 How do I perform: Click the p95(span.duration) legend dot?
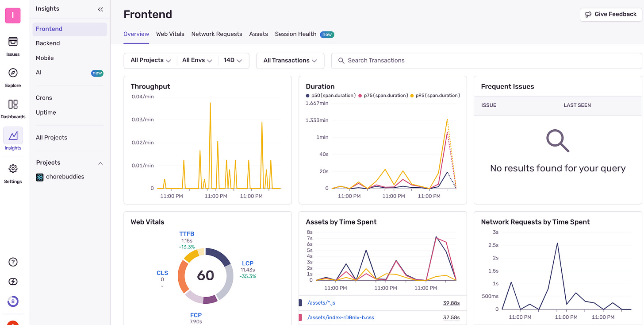(x=412, y=96)
